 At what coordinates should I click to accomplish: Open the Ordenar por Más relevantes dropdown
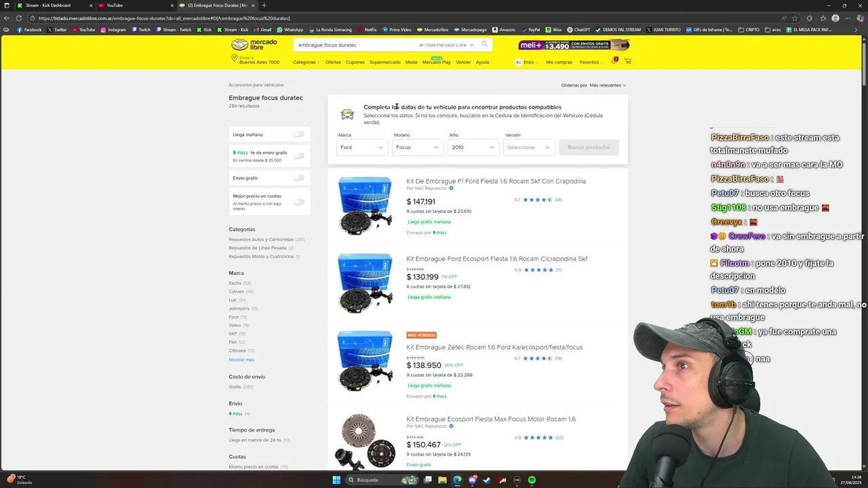coord(608,85)
